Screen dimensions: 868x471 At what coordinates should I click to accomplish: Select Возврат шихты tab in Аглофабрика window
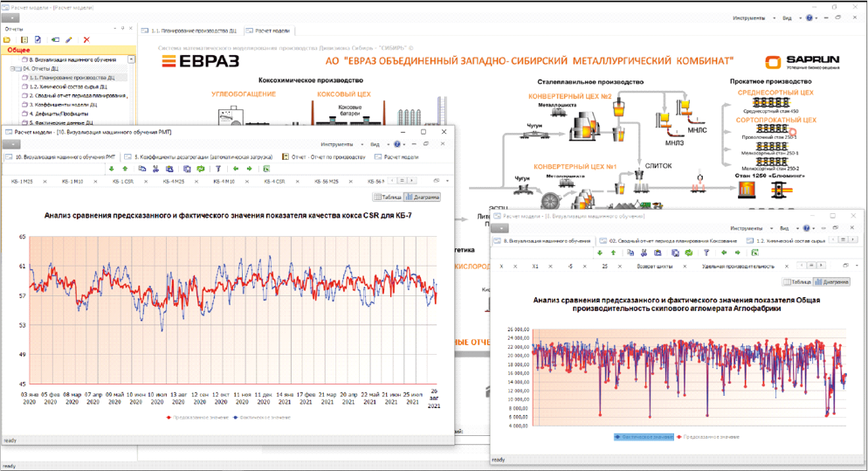(x=654, y=267)
